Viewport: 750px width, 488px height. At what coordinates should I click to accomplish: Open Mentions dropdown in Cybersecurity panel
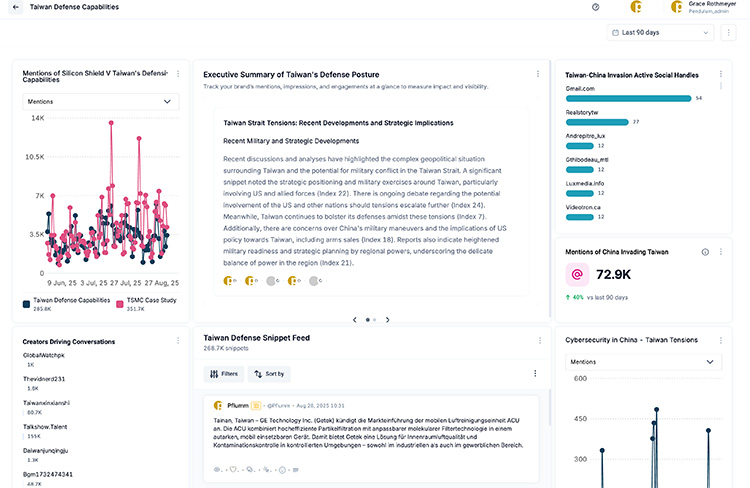pos(644,361)
